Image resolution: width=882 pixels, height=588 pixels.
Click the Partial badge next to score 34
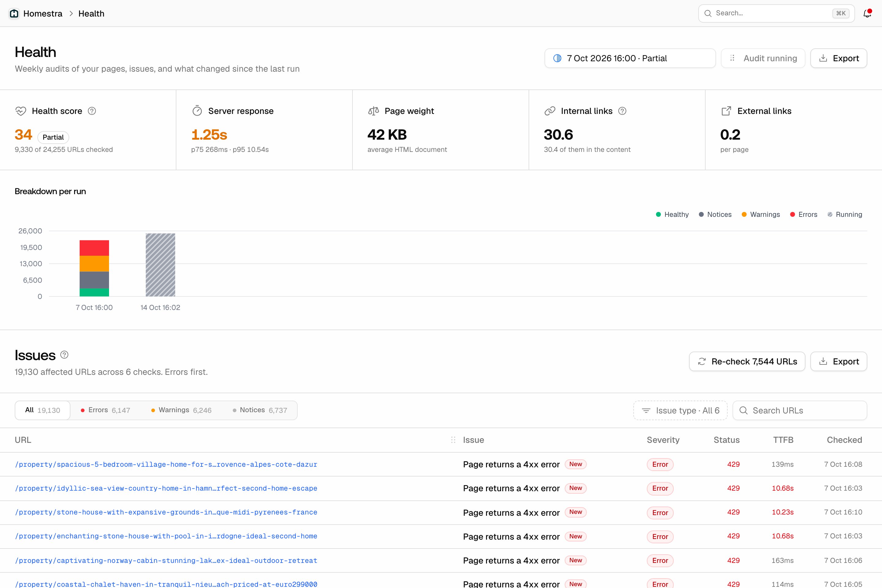[53, 137]
